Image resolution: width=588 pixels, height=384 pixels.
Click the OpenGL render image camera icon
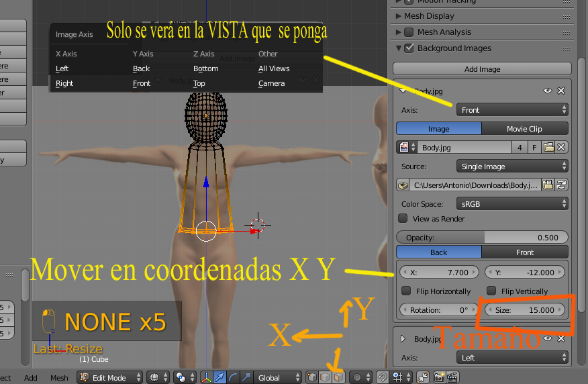point(439,377)
